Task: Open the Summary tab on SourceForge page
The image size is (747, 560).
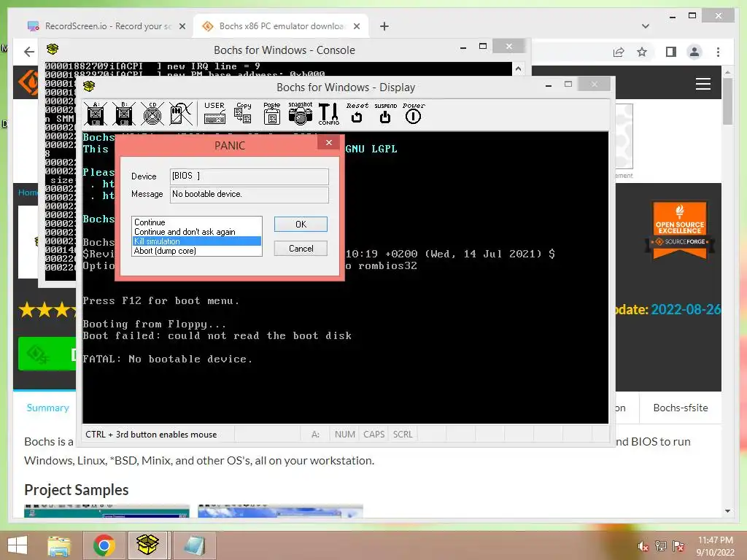Action: tap(47, 408)
